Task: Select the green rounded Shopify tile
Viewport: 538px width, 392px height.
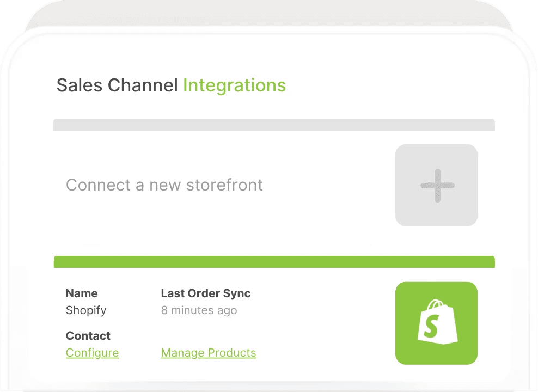Action: (x=436, y=323)
